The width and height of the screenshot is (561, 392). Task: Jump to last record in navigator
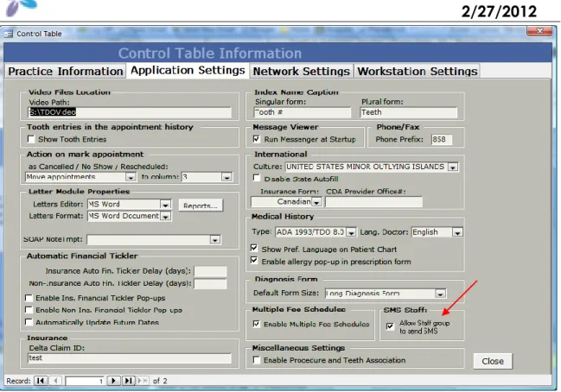click(x=128, y=381)
